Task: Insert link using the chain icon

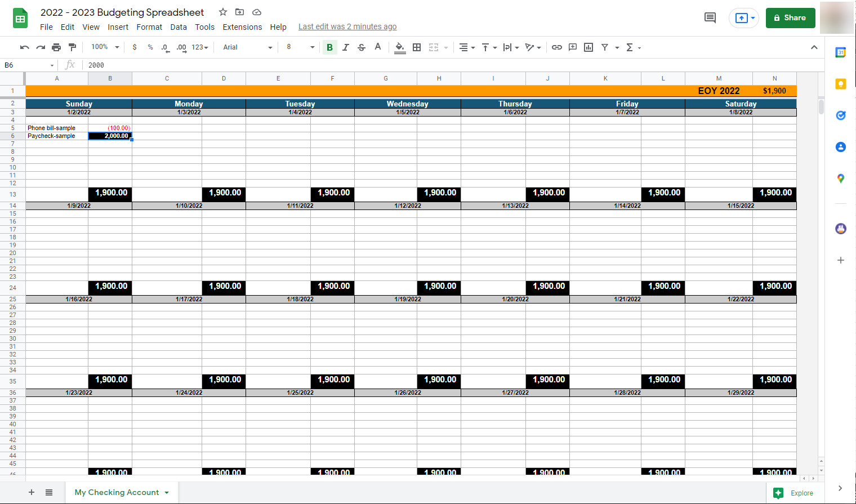Action: click(x=557, y=47)
